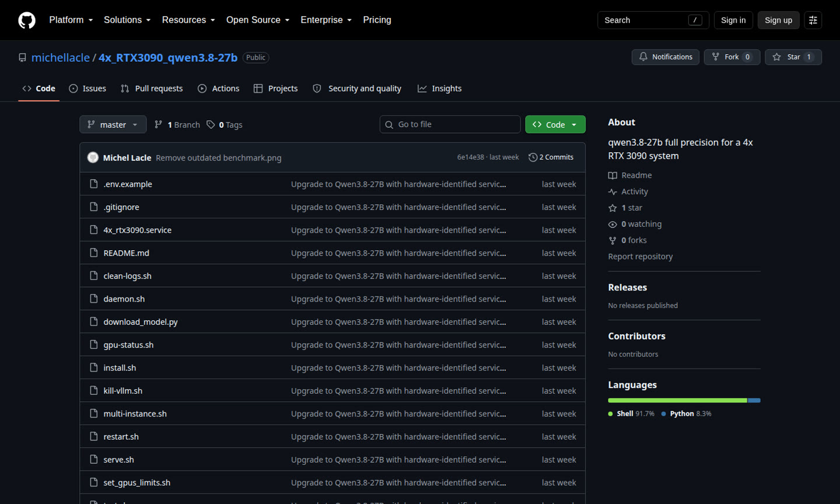Click the file icon for restart.sh
The width and height of the screenshot is (840, 504).
point(93,436)
